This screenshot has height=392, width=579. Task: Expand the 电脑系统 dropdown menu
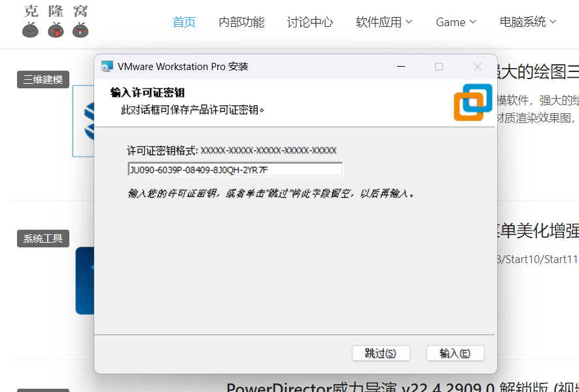(x=528, y=22)
